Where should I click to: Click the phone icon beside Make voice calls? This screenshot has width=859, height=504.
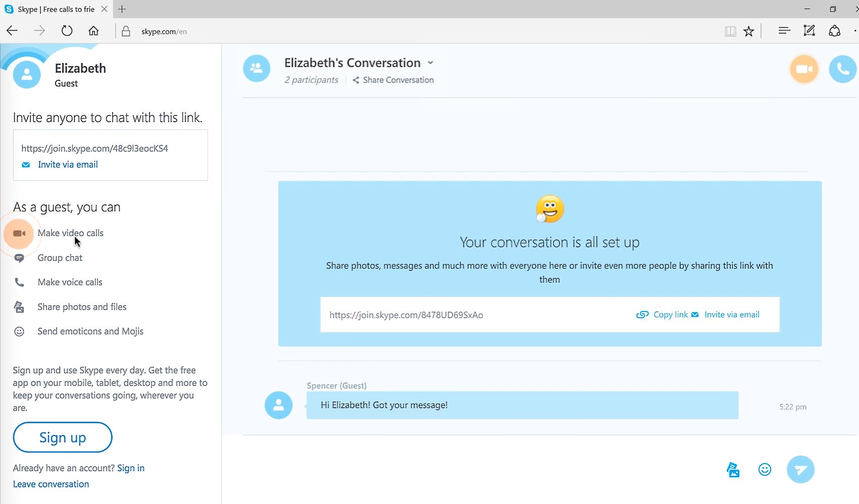click(x=19, y=283)
